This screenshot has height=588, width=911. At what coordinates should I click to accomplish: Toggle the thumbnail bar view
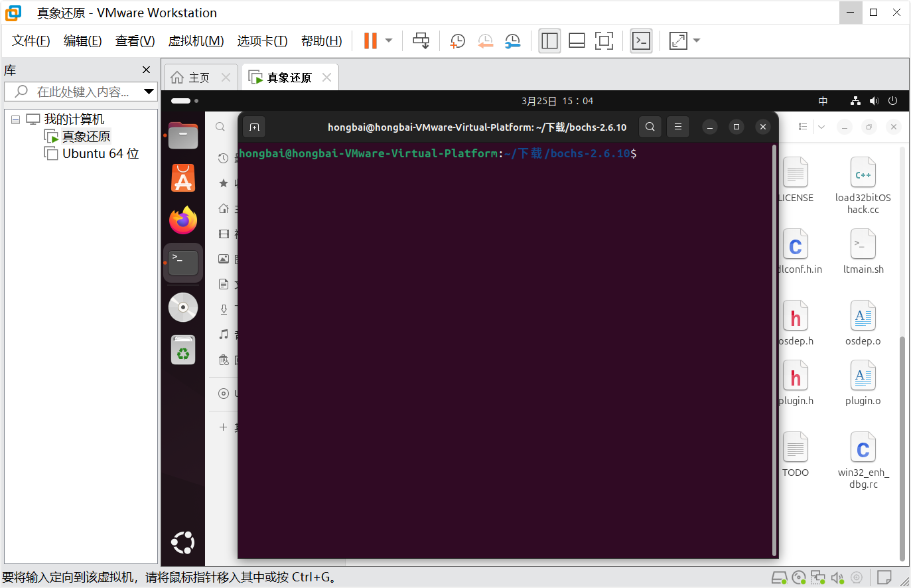coord(577,40)
